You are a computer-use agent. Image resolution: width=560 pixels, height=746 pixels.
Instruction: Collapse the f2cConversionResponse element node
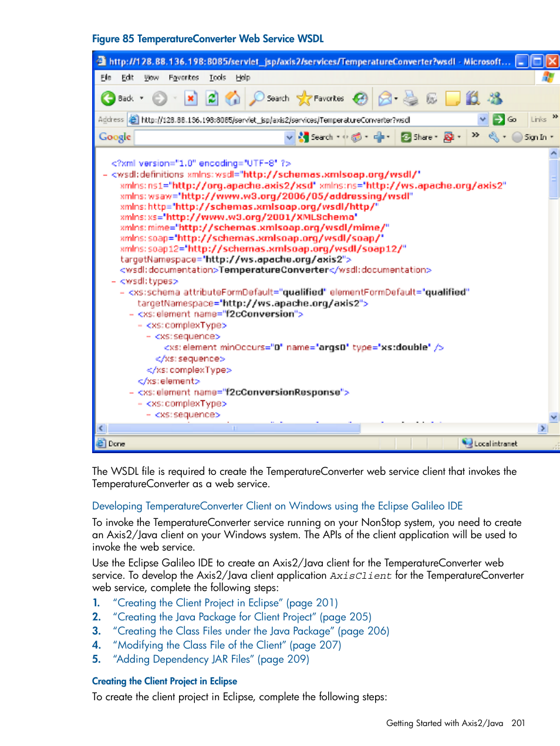pyautogui.click(x=131, y=393)
